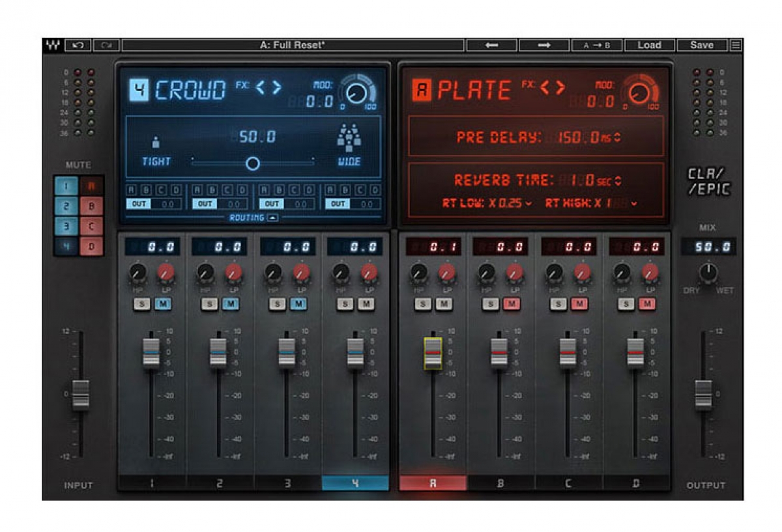Click channel A level display showing 0.1
782x532 pixels.
point(433,246)
